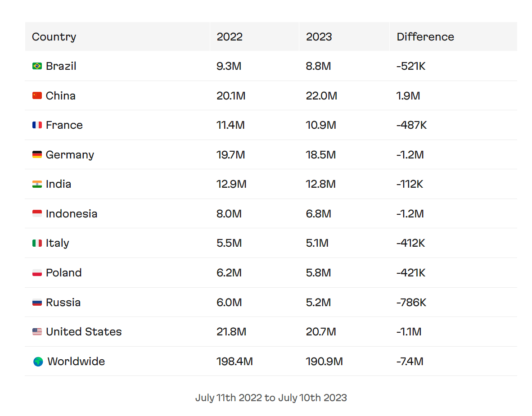Click the Worldwide globe icon

[38, 362]
